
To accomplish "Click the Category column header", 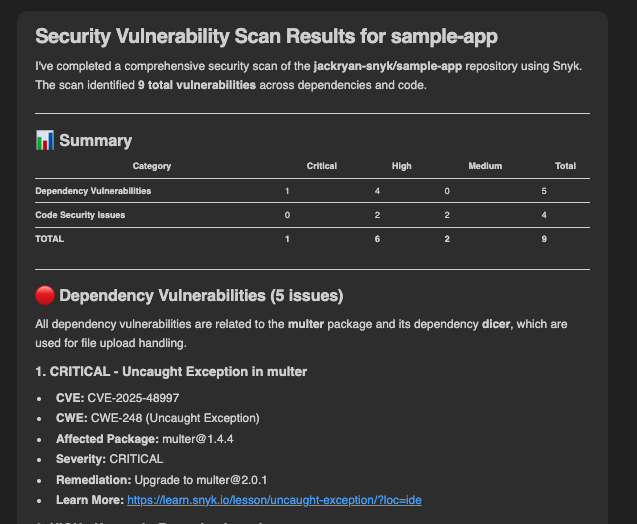I will click(152, 166).
